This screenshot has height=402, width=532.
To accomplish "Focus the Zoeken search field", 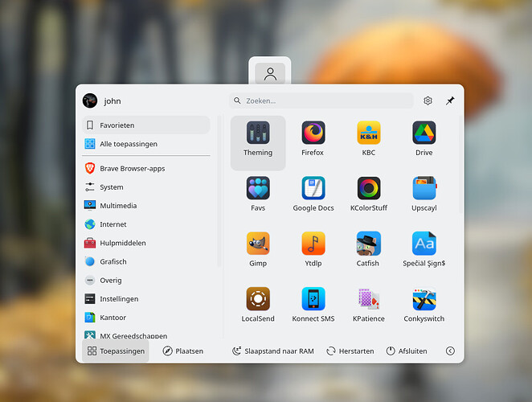I will (321, 100).
